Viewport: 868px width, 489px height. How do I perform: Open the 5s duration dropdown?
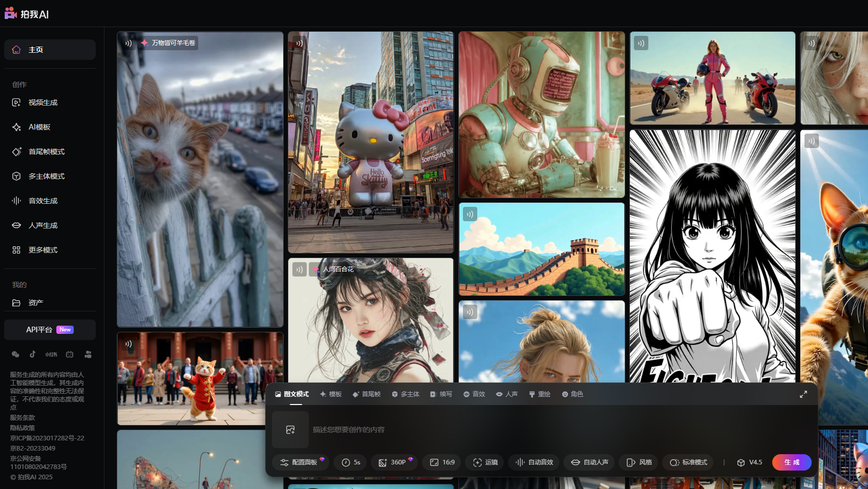[x=351, y=462]
